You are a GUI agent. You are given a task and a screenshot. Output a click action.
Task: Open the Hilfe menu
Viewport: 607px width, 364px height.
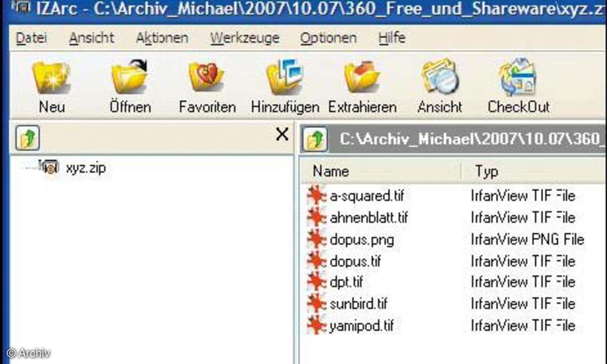392,38
